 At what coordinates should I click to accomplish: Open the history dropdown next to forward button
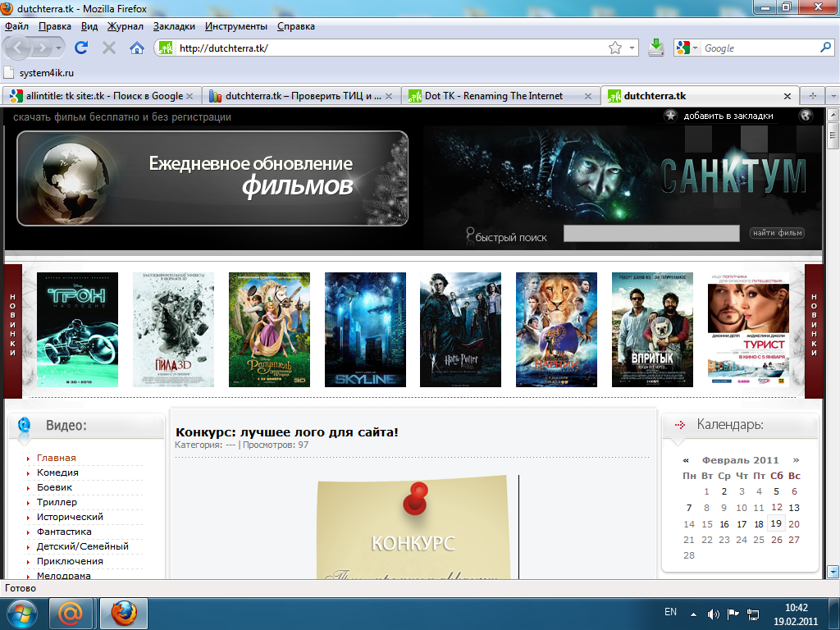coord(58,48)
